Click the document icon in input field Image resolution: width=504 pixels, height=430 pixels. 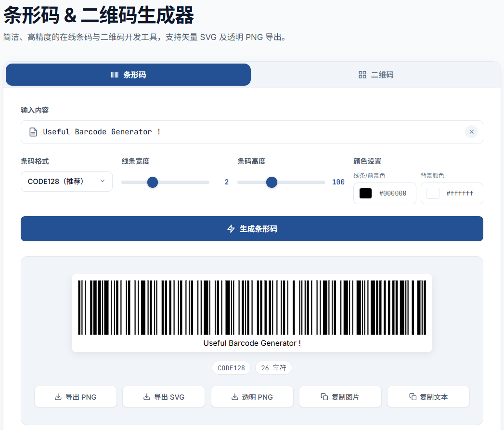pyautogui.click(x=33, y=132)
